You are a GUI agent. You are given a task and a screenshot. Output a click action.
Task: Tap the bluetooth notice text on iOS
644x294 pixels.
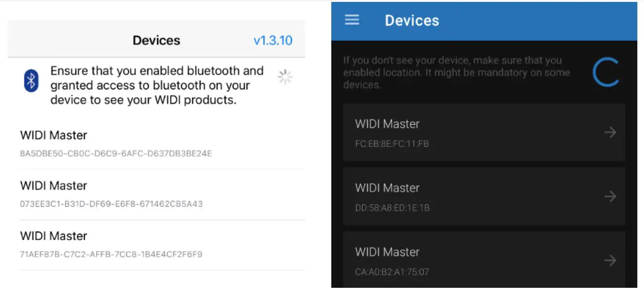[x=156, y=85]
